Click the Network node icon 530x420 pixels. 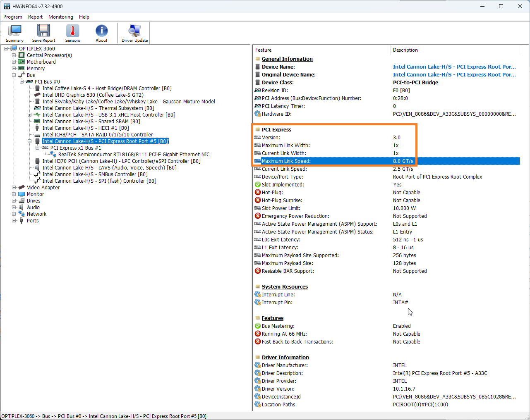pos(22,214)
